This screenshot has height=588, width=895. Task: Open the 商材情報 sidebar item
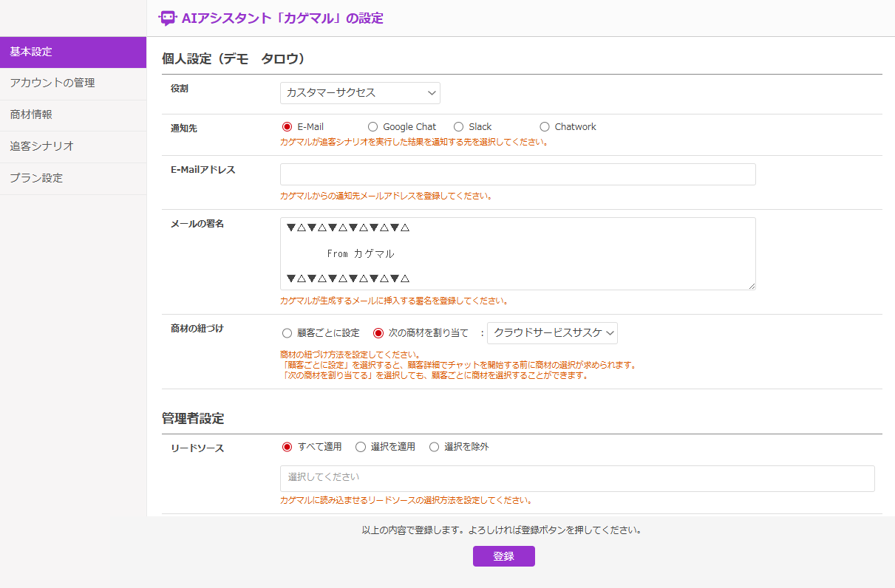tap(73, 115)
